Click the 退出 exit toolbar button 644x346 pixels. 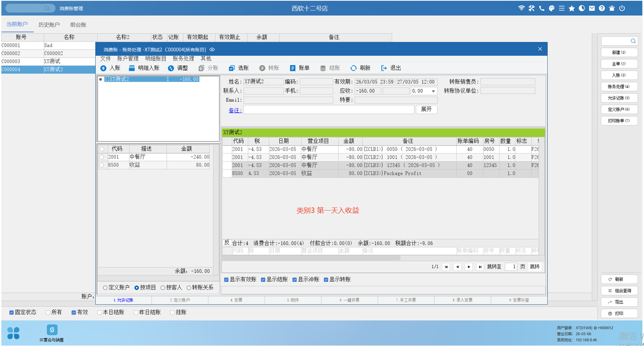(x=391, y=68)
